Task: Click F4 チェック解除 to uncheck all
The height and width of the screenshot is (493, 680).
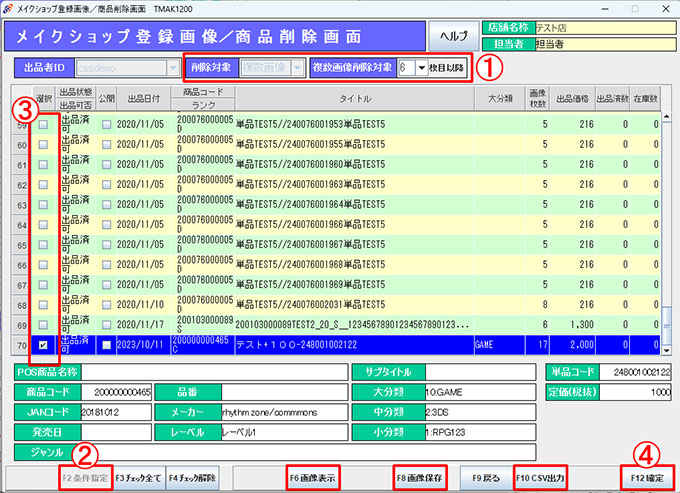Action: (x=192, y=478)
